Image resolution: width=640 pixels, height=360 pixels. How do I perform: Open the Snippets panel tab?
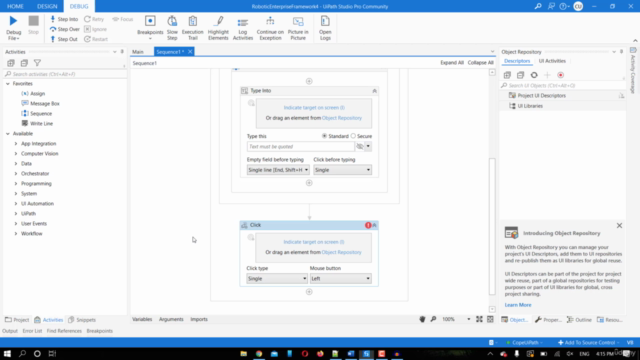(x=82, y=320)
